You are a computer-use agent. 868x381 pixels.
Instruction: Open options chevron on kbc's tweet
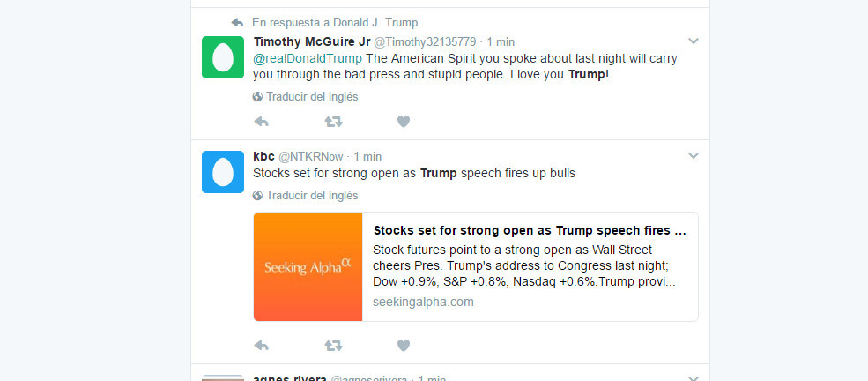click(x=693, y=156)
